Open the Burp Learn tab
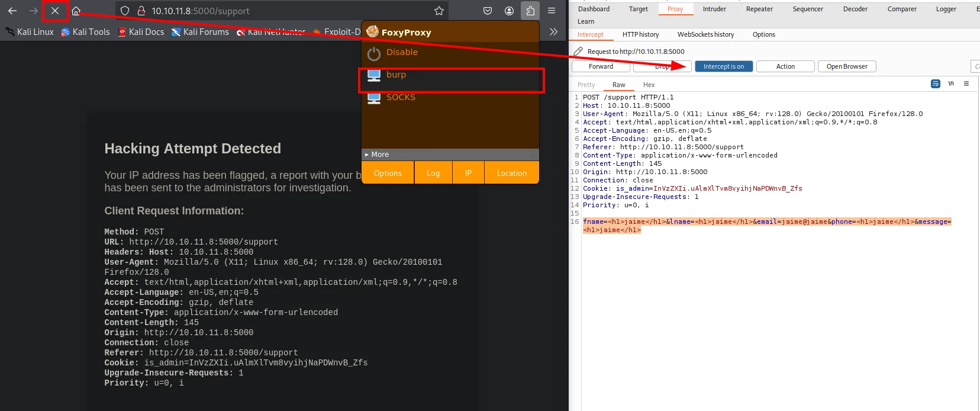Screen dimensions: 980x411 click(586, 21)
